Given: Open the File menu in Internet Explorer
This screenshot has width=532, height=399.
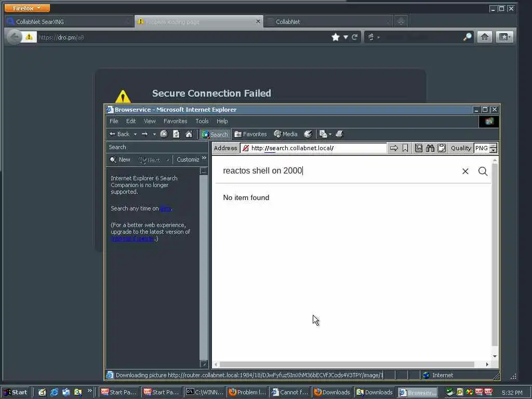Looking at the screenshot, I should [114, 121].
